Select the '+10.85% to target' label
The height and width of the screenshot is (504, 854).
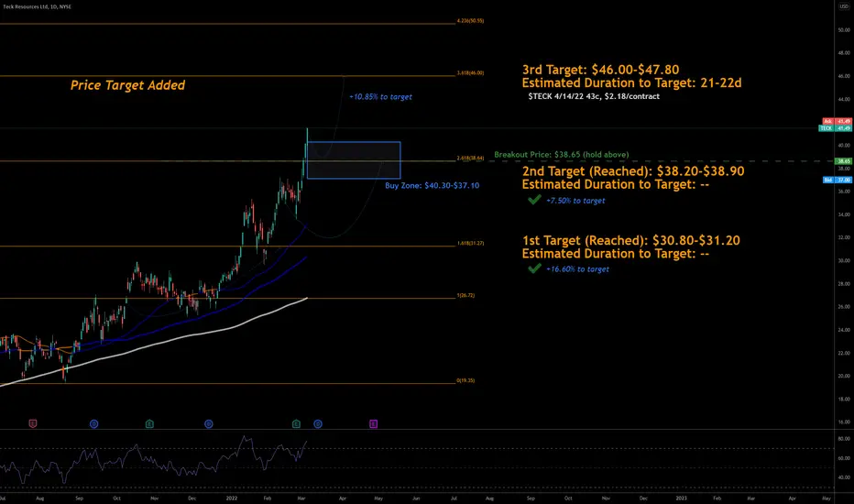[380, 97]
